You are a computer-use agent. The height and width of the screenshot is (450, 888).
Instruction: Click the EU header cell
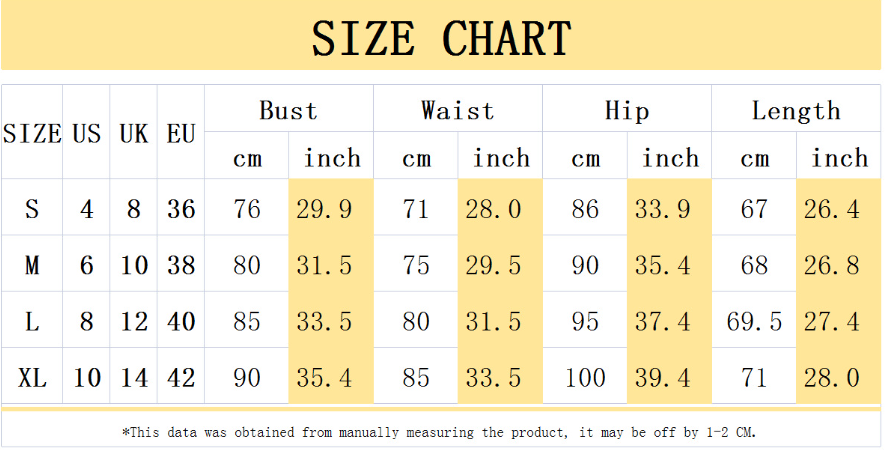click(181, 132)
